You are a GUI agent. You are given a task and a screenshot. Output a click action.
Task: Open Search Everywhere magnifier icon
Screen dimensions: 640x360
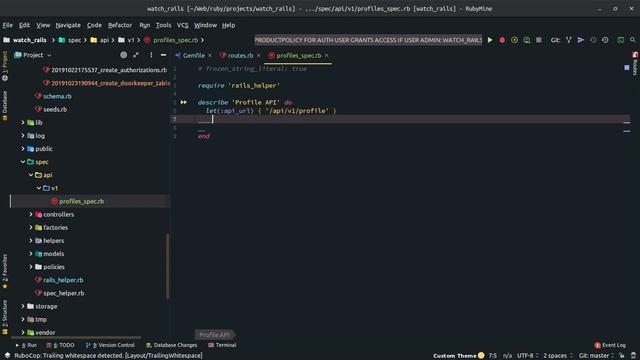(x=633, y=40)
